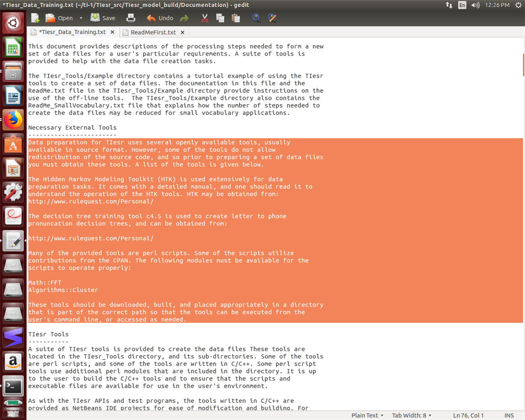Open System Settings from dock
The image size is (525, 420).
click(x=13, y=192)
